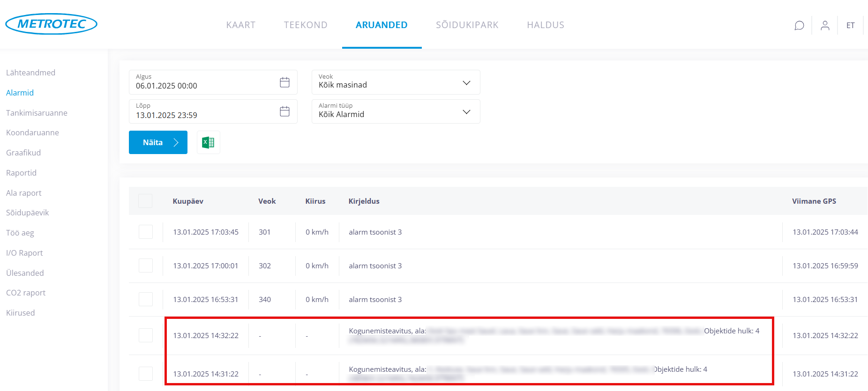Tick checkbox for 13.01.2025 14:32:22 row

click(x=146, y=335)
